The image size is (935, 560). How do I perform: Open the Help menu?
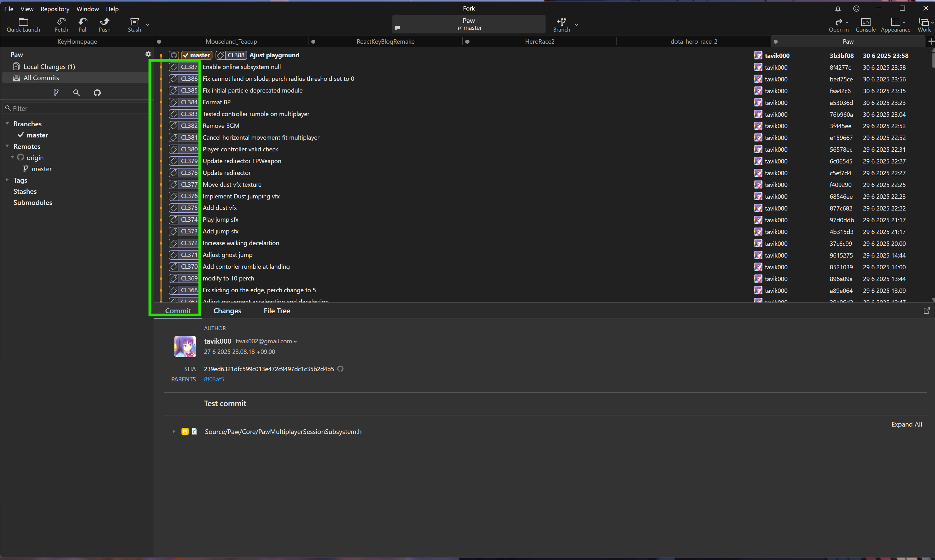click(x=112, y=9)
